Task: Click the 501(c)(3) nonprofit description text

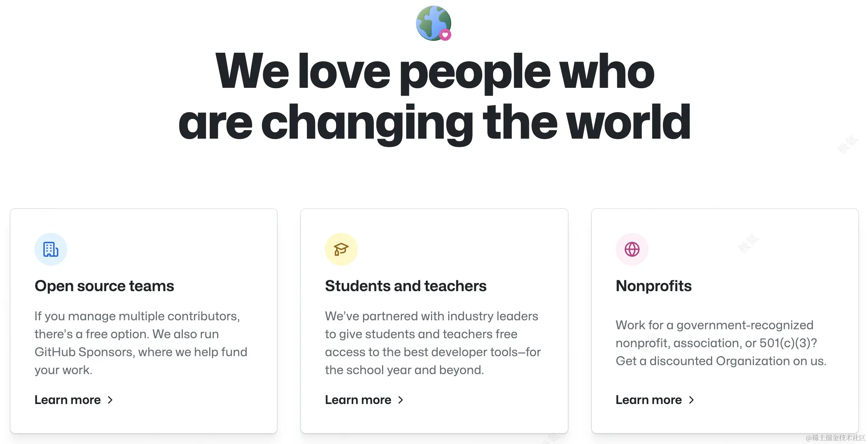Action: click(721, 343)
